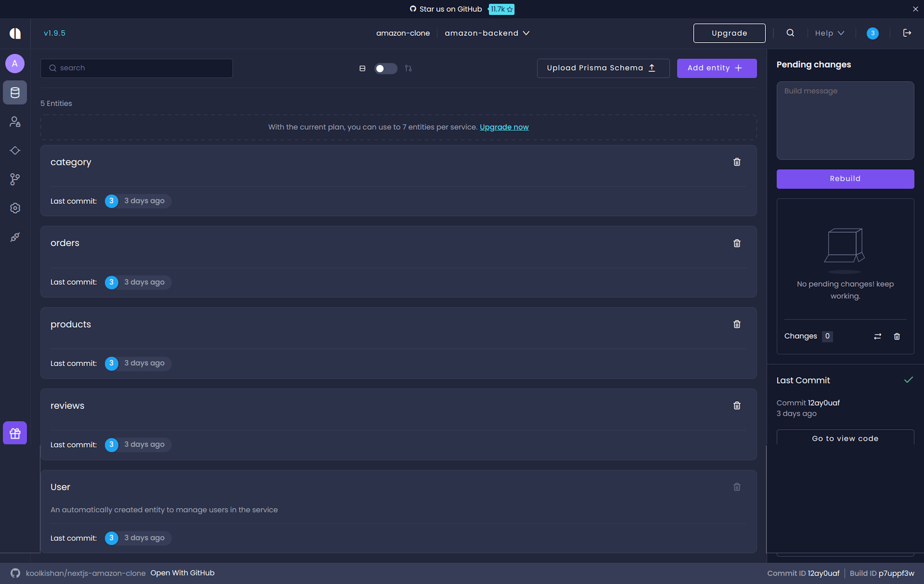Click the Add entity button
The width and height of the screenshot is (924, 584).
click(x=716, y=68)
